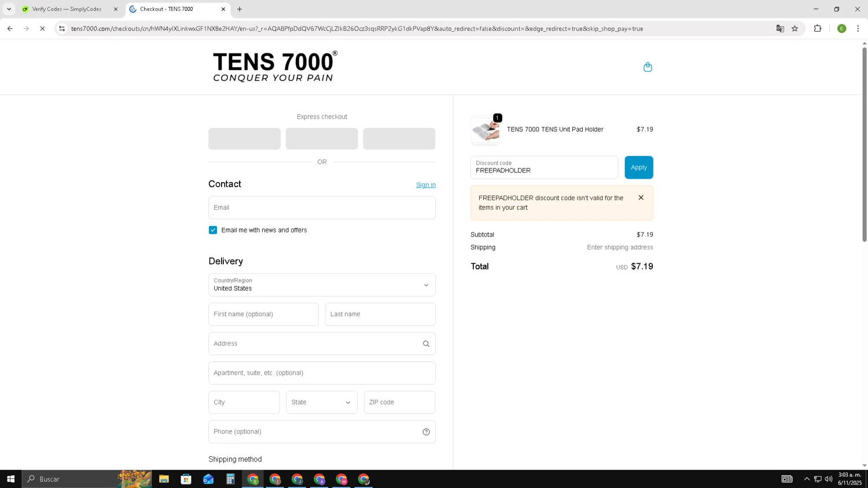
Task: Click the Discount code input field
Action: (544, 168)
